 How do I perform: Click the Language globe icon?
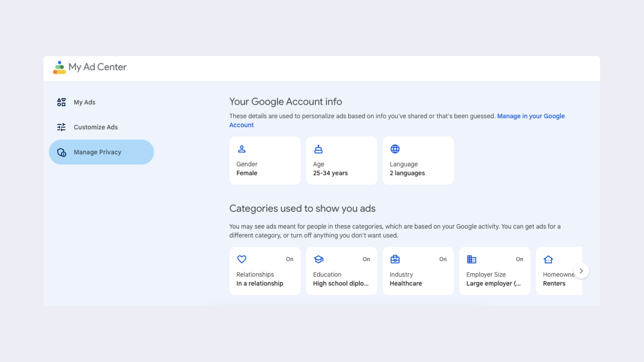[x=395, y=149]
